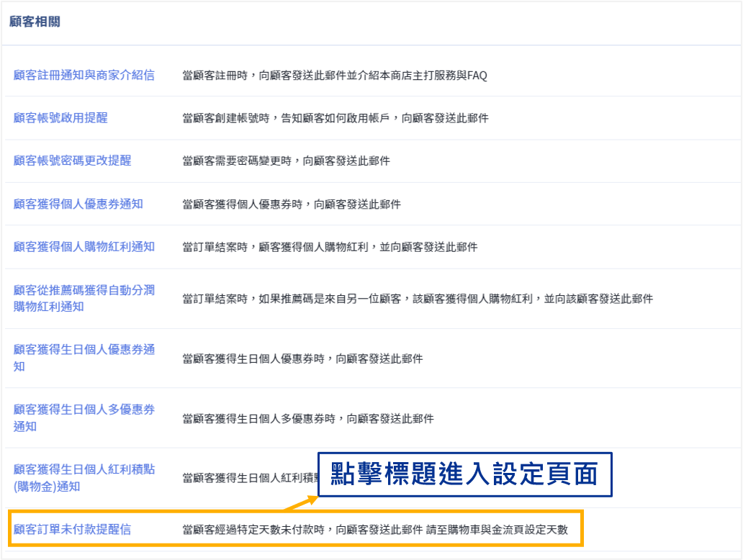The image size is (743, 560).
Task: Click the 顧客帳號啟用提醒 link
Action: (x=60, y=118)
